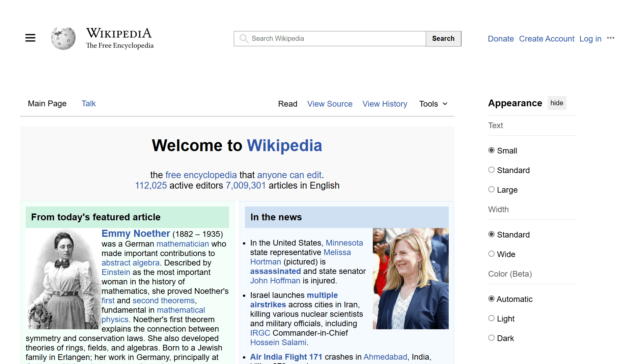The width and height of the screenshot is (639, 364).
Task: Hide the Appearance panel
Action: pos(557,103)
